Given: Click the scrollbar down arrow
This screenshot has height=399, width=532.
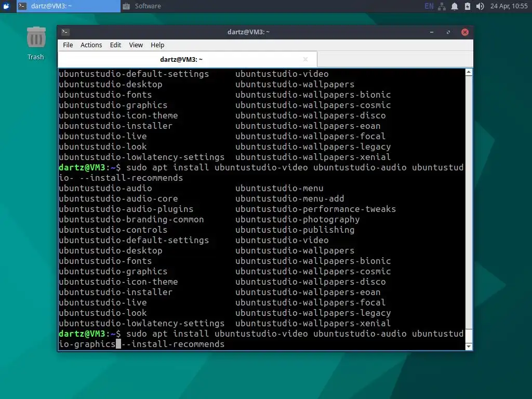Looking at the screenshot, I should pos(469,347).
